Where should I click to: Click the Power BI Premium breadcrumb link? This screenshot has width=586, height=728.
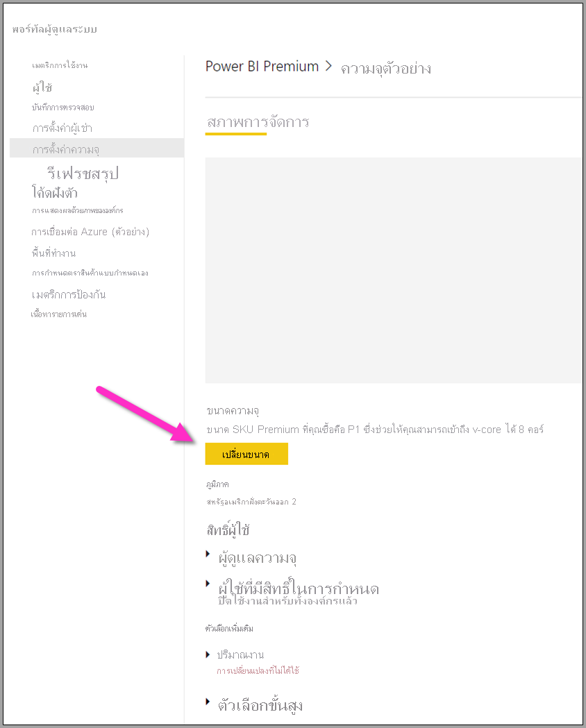262,67
